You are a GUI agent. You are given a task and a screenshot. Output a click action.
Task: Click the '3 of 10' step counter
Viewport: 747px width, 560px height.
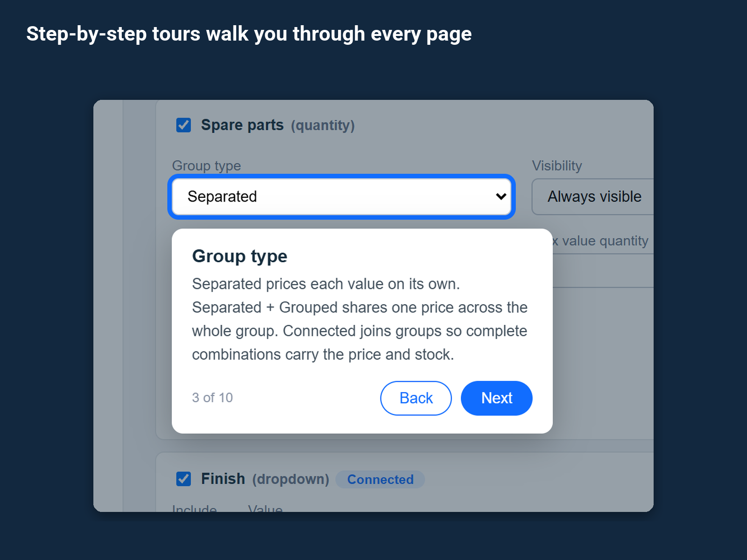[212, 398]
